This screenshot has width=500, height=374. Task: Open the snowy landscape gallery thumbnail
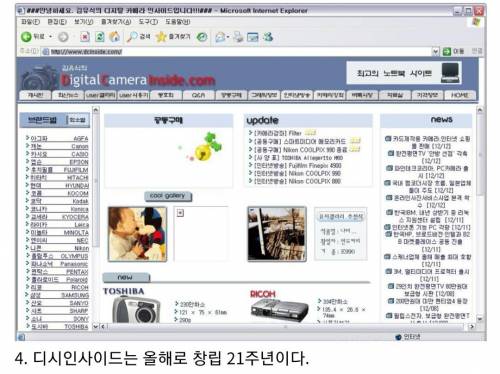click(x=277, y=234)
